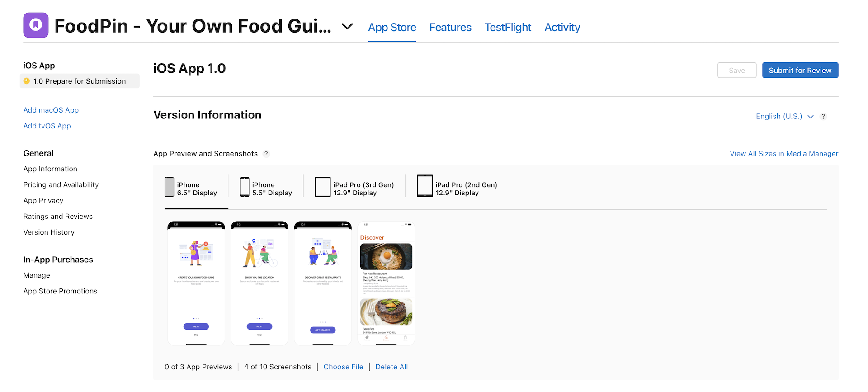Viewport: 868px width, 392px height.
Task: Choose a file to upload as screenshot
Action: pos(343,367)
